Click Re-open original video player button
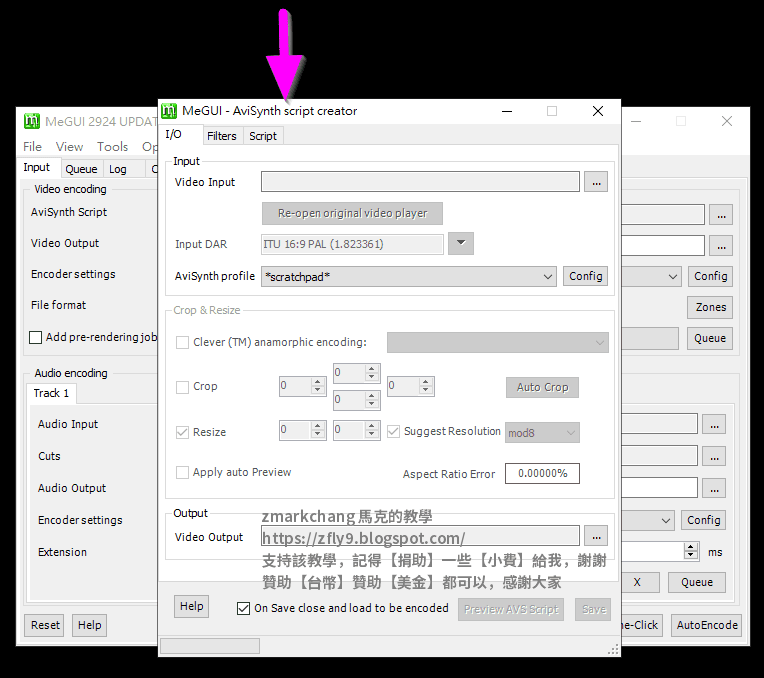Screen dimensions: 764x678 352,213
